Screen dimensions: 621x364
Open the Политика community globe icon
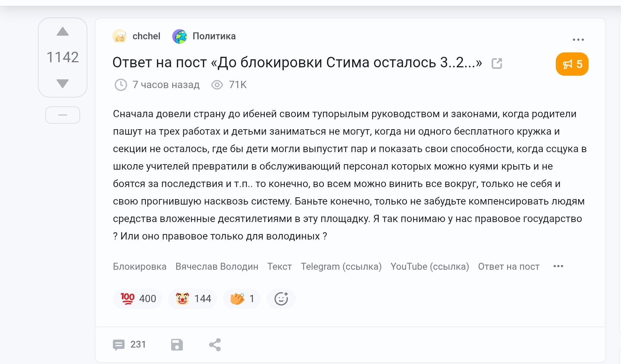click(180, 36)
